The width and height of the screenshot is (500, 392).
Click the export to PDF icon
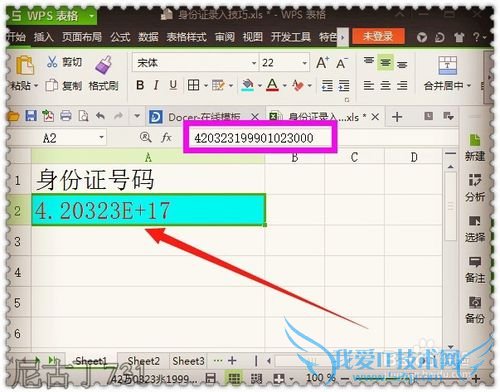[x=48, y=116]
